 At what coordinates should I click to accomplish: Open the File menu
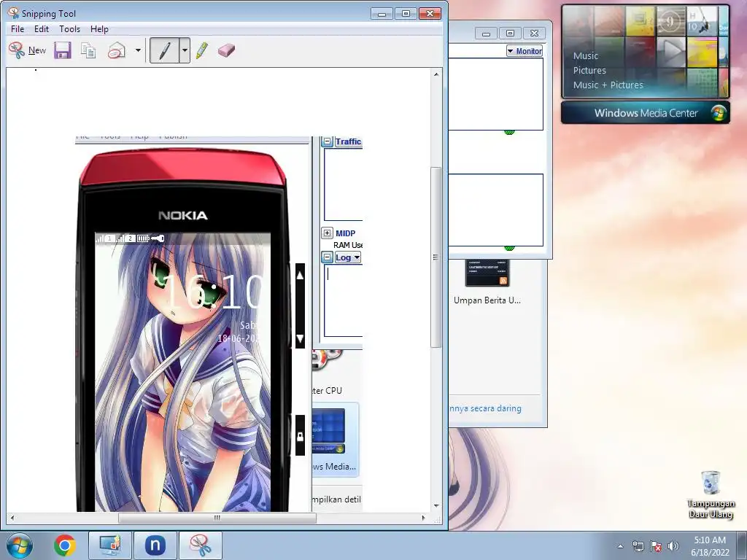(x=18, y=29)
